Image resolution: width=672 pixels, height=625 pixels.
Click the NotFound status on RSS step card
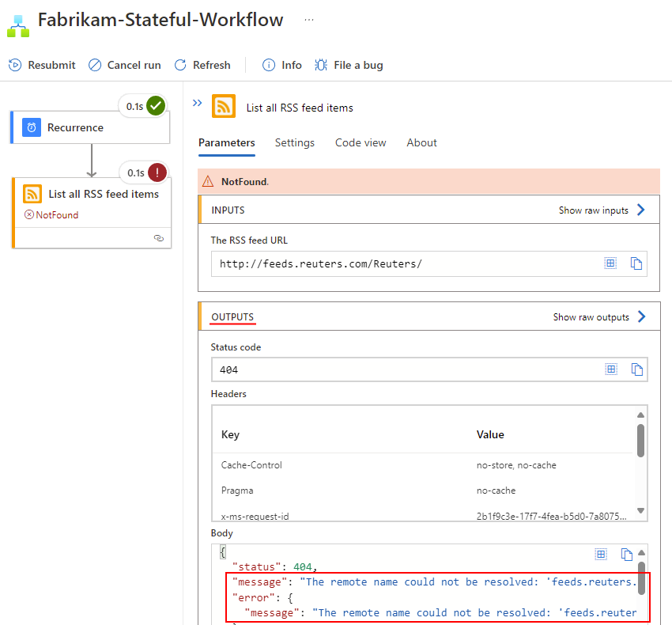(52, 214)
